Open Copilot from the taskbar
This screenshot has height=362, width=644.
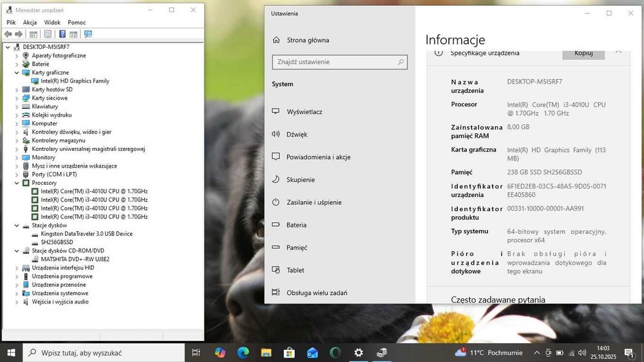220,352
